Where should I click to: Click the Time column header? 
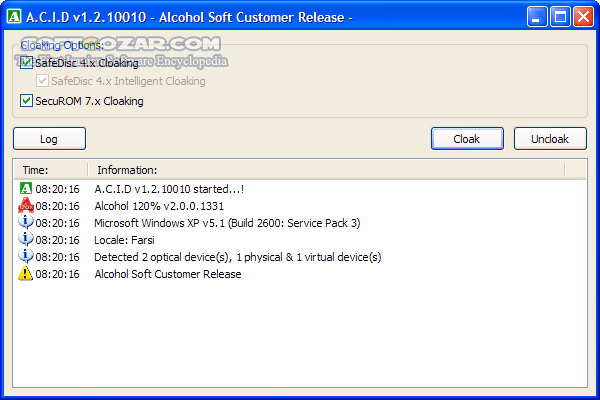pyautogui.click(x=50, y=170)
